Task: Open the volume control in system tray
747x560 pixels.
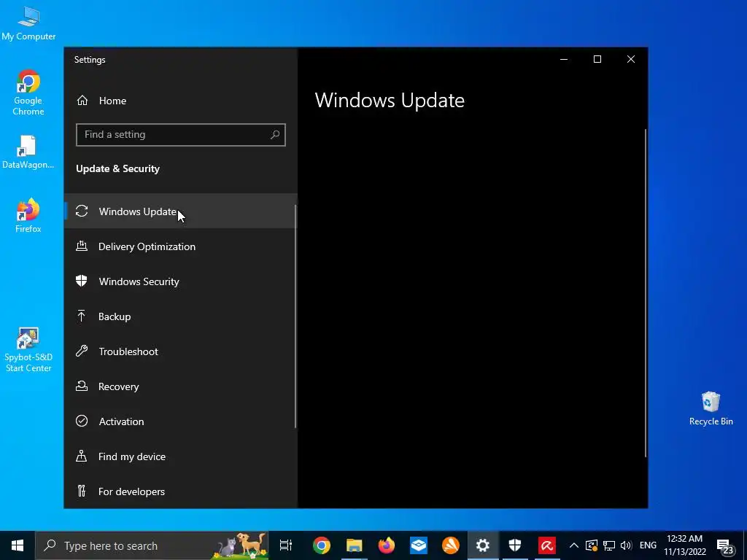Action: [626, 545]
